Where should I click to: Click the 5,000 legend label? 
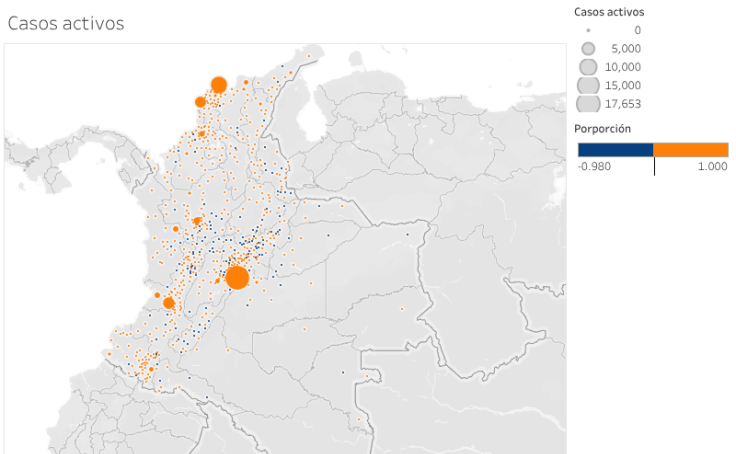(626, 48)
